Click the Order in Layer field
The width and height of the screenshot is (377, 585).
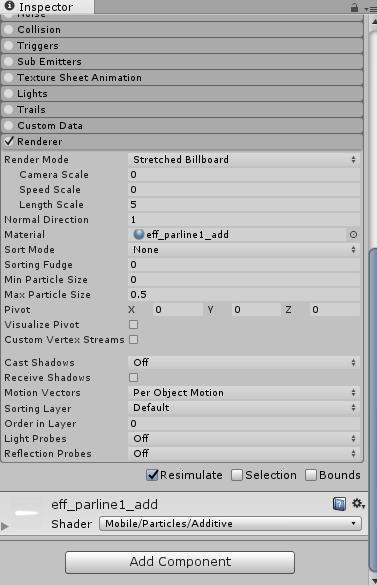244,423
